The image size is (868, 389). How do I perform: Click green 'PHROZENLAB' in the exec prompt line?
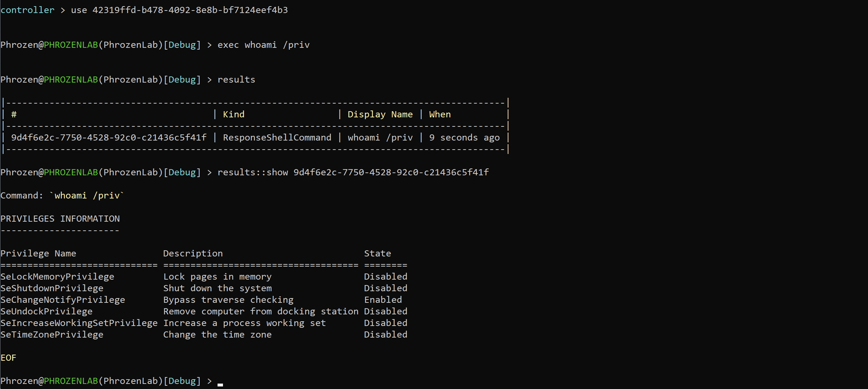(71, 45)
